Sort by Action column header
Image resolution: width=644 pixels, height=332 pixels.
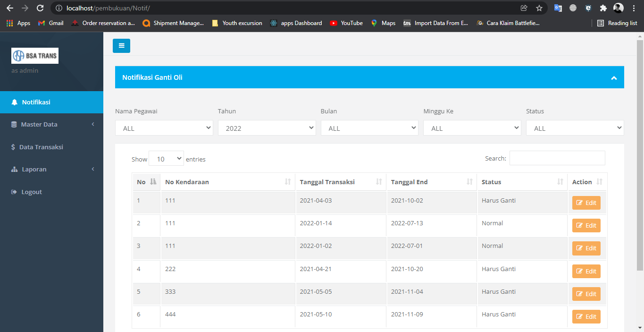pos(587,182)
